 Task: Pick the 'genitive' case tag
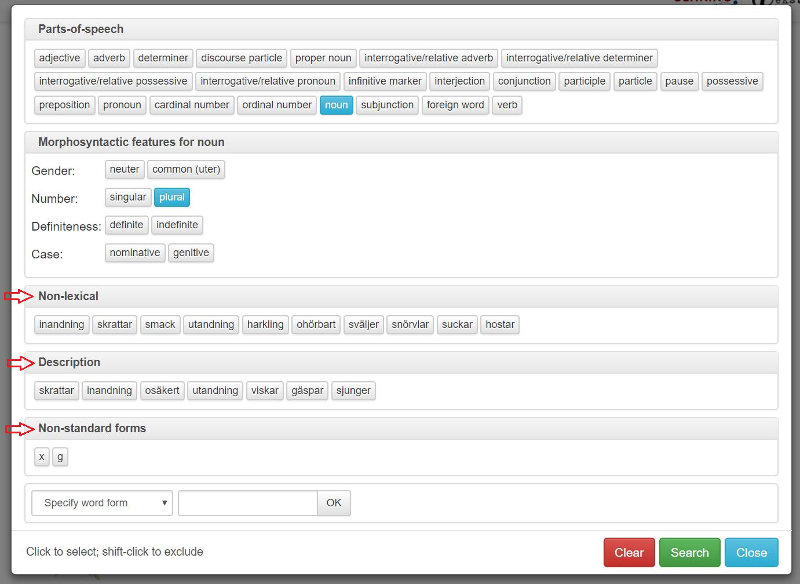click(191, 253)
